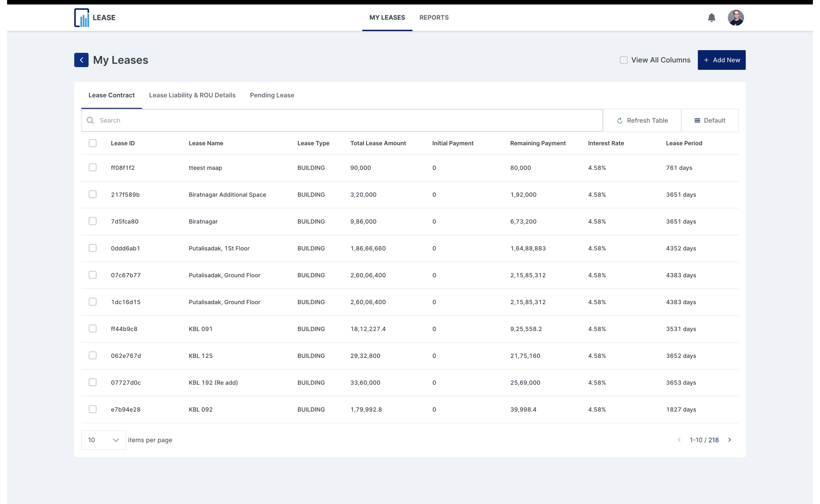Enable the View All Columns checkbox
This screenshot has width=820, height=504.
point(623,60)
